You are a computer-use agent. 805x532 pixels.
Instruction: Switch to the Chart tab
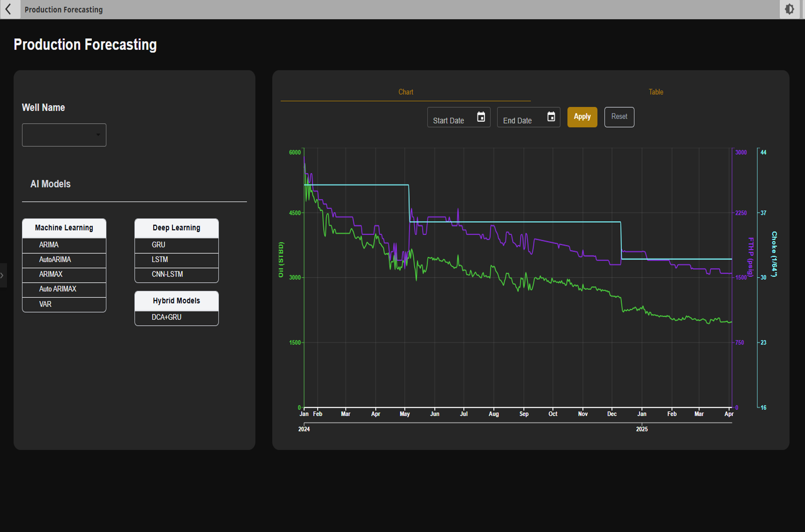click(406, 92)
